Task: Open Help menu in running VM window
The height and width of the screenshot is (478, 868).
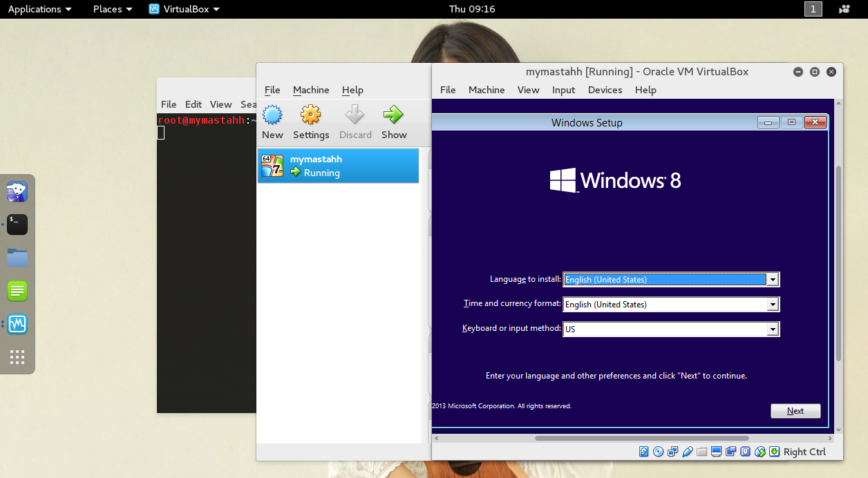Action: click(645, 90)
